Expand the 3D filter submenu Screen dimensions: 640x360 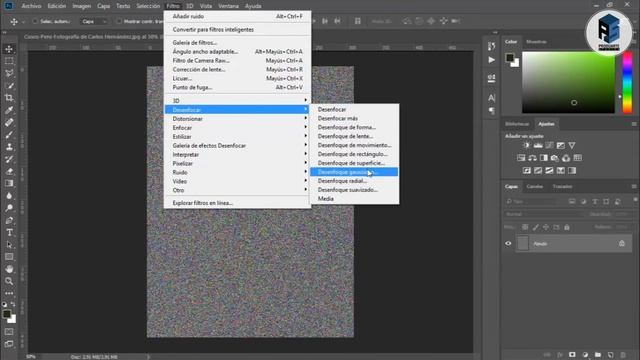pyautogui.click(x=237, y=101)
